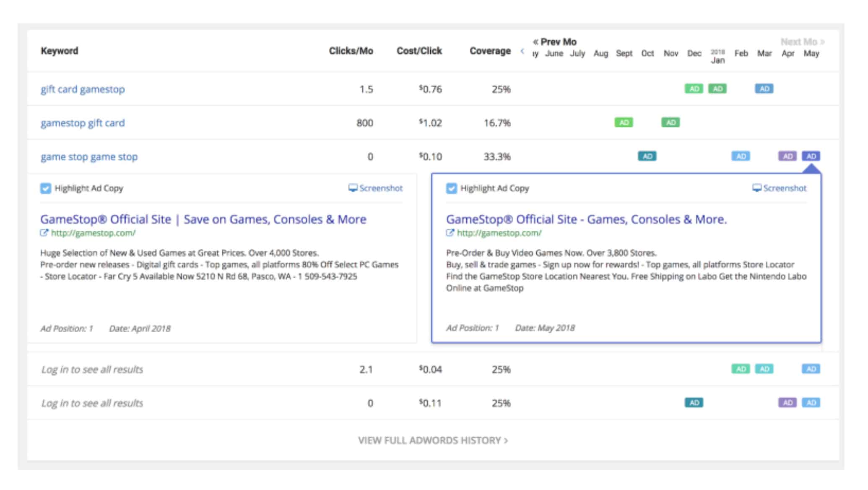Click the external link icon in April ad
The height and width of the screenshot is (490, 868).
[x=44, y=233]
